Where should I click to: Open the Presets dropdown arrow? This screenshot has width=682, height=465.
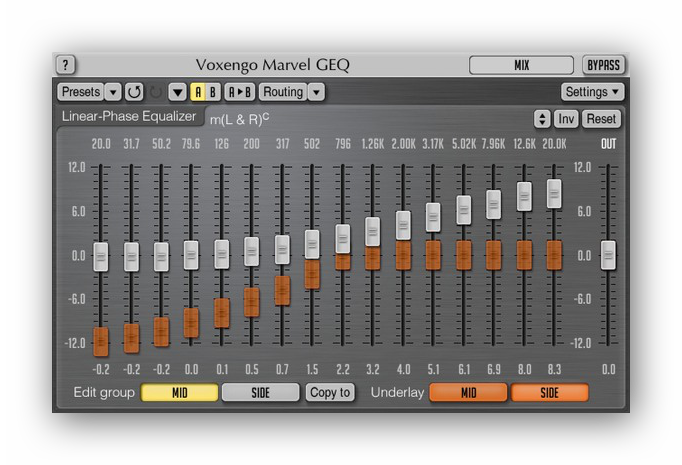click(x=113, y=92)
